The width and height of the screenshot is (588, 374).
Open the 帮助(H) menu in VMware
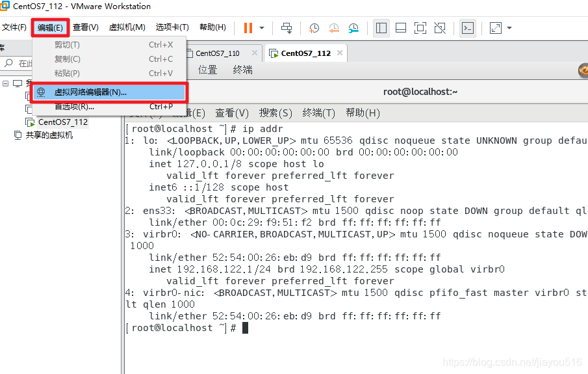pos(212,27)
